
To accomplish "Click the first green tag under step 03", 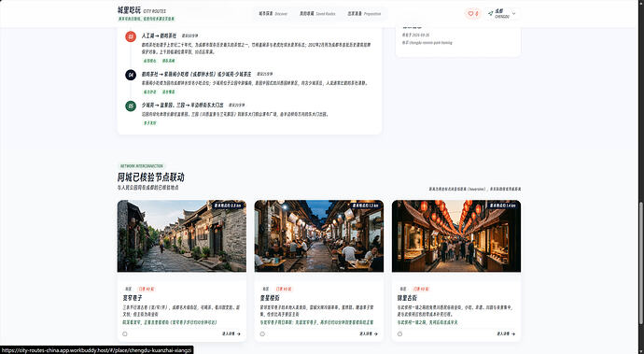I will (149, 61).
